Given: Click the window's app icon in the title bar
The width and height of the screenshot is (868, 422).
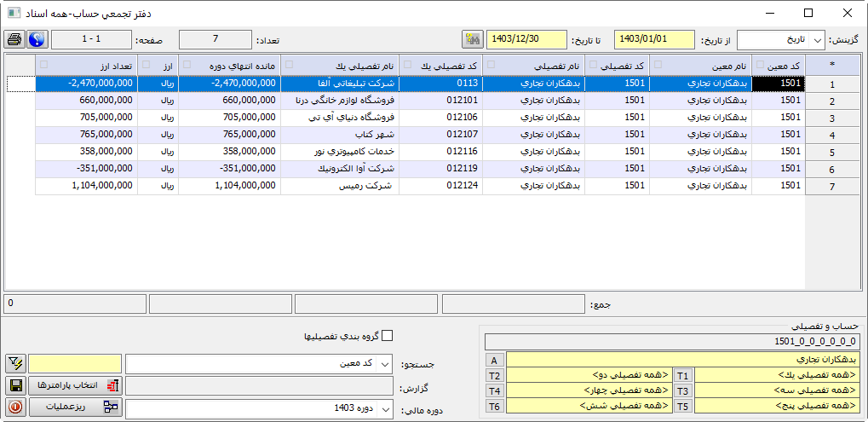Looking at the screenshot, I should [x=14, y=13].
